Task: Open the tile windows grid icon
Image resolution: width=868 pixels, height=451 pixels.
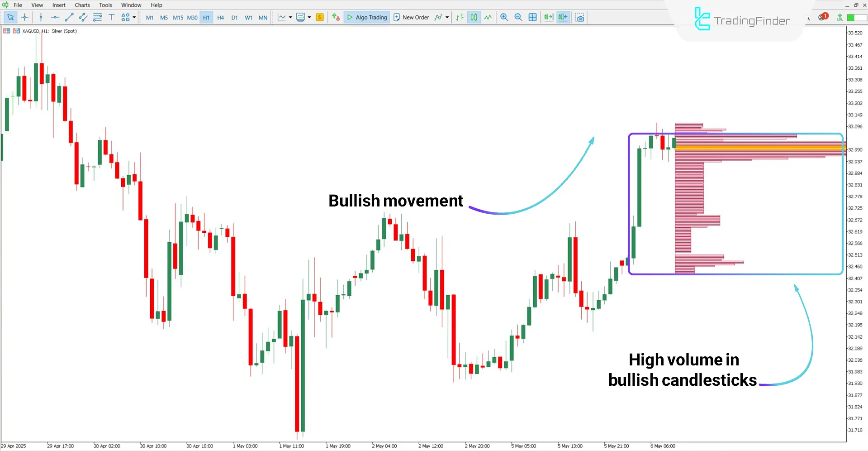Action: (533, 17)
